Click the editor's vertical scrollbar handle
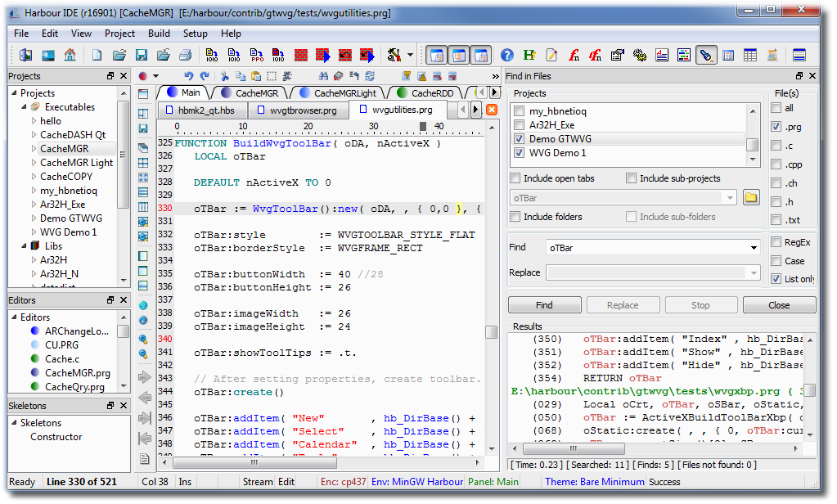The height and width of the screenshot is (504, 837). 491,331
